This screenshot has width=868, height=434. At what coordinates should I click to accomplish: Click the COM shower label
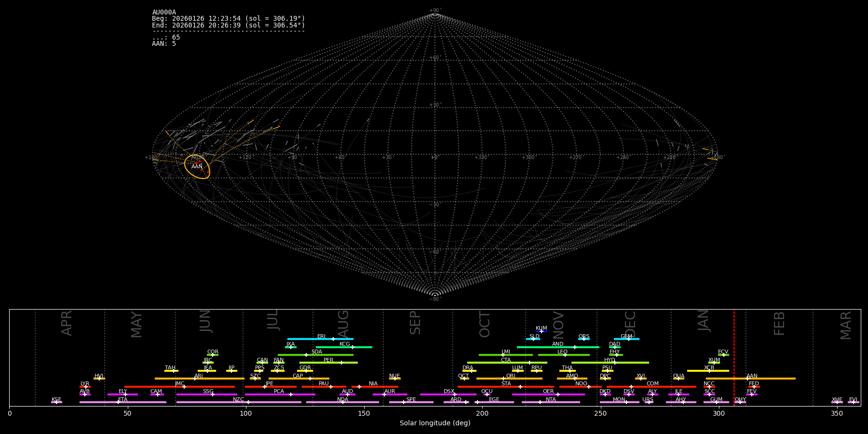click(652, 384)
